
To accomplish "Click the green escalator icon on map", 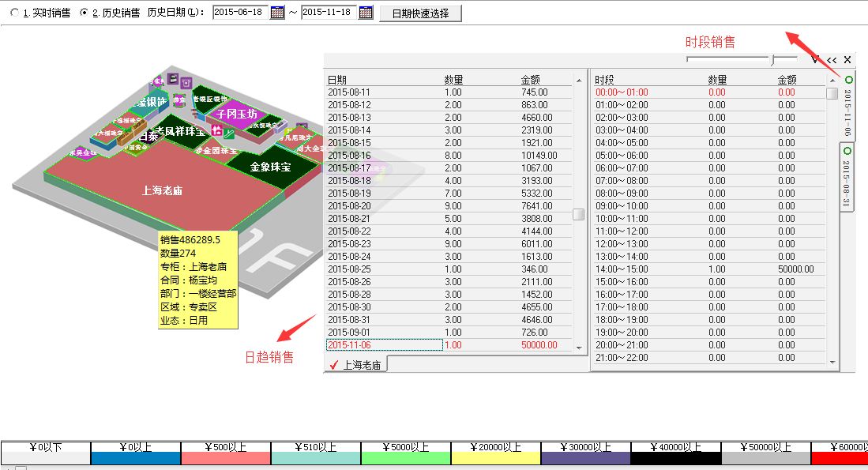I will (228, 133).
